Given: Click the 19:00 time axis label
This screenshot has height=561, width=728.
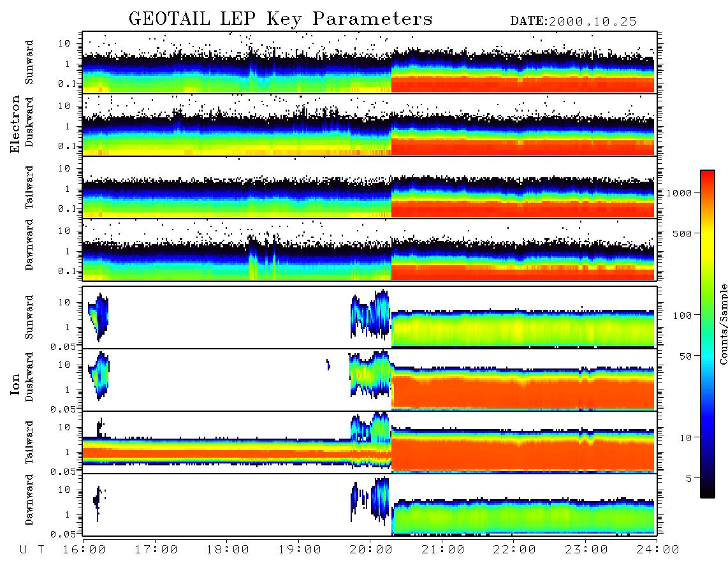Looking at the screenshot, I should point(300,550).
